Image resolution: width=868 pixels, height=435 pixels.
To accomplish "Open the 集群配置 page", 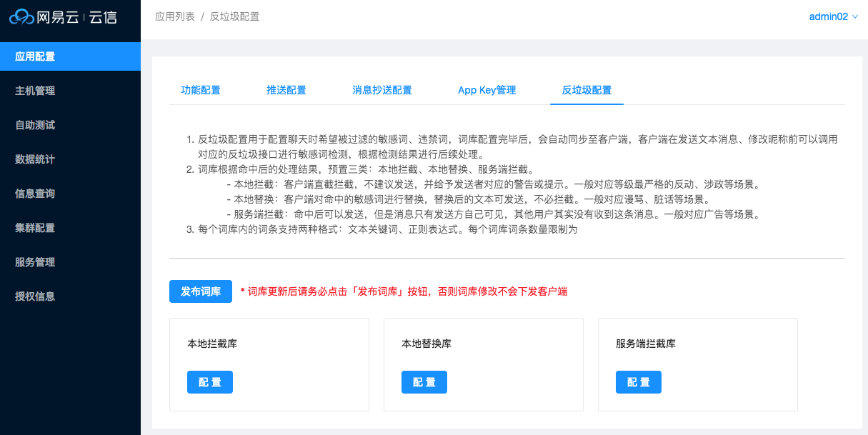I will pos(39,227).
